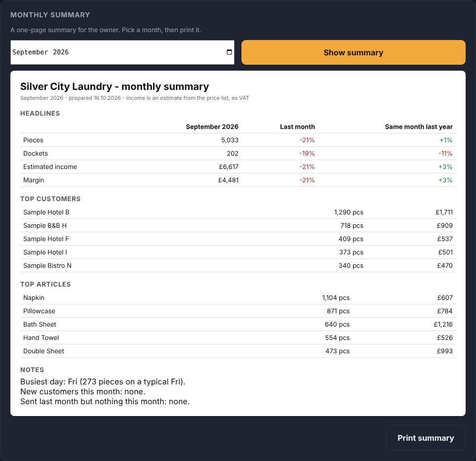Click the TOP ARTICLES heading
Screen dimensions: 476x461
point(45,285)
